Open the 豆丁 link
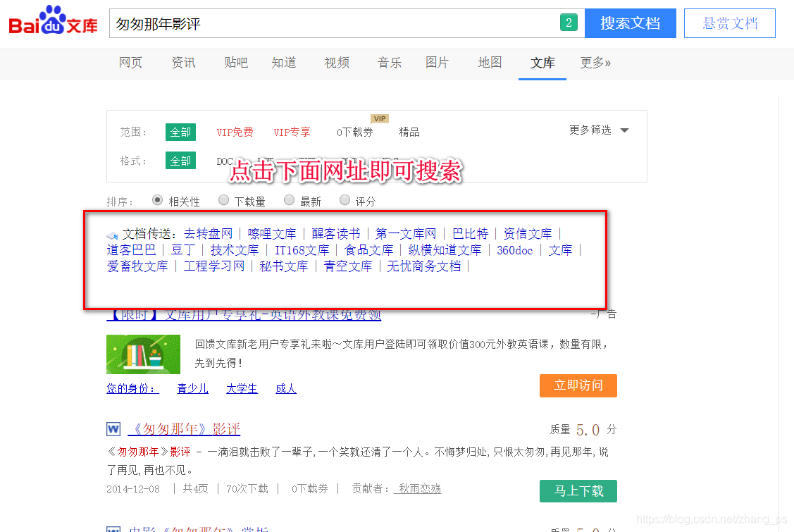The height and width of the screenshot is (532, 794). 182,249
